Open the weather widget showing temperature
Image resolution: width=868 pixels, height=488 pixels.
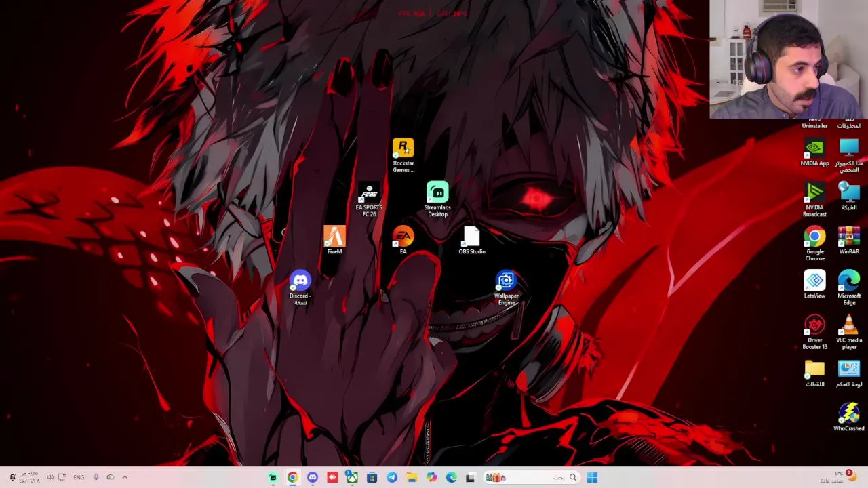[x=839, y=477]
